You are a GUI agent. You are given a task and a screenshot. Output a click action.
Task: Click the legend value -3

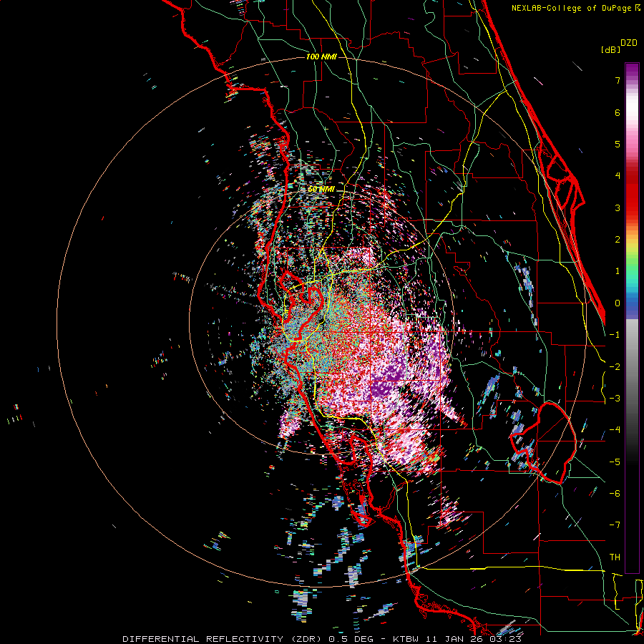click(615, 399)
